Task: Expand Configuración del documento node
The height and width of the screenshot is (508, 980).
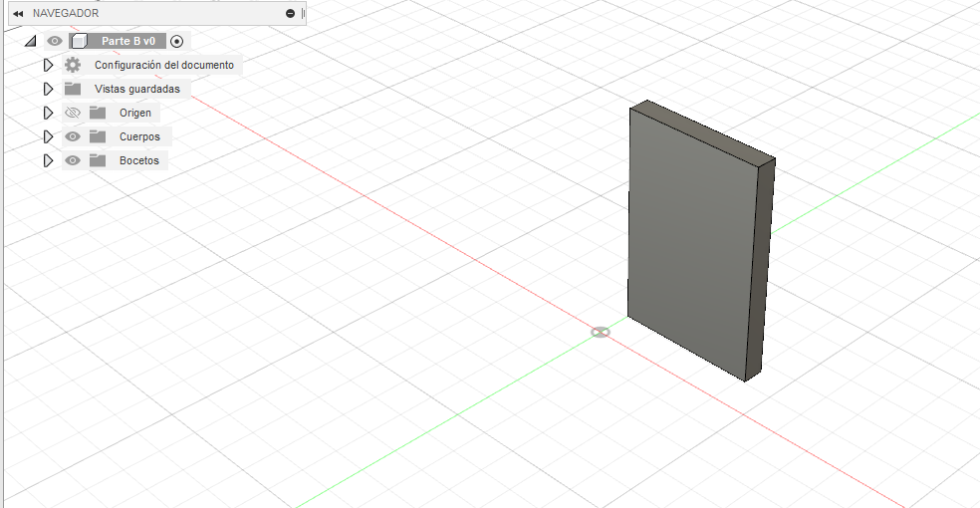Action: pyautogui.click(x=48, y=65)
